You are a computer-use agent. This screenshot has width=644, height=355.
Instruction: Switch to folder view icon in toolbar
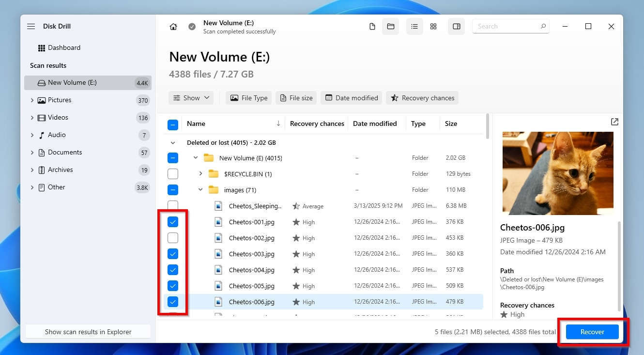click(391, 27)
